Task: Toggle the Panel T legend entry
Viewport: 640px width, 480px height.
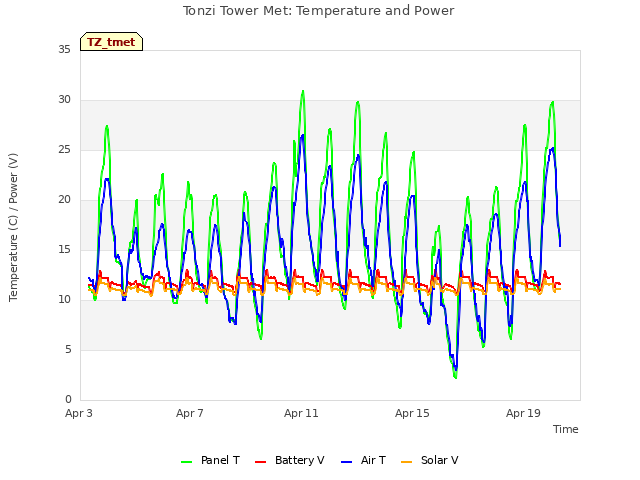Action: (210, 460)
